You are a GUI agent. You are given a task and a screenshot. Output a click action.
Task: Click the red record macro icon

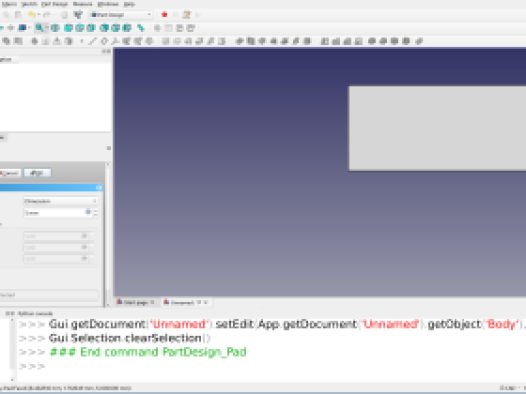(x=164, y=15)
